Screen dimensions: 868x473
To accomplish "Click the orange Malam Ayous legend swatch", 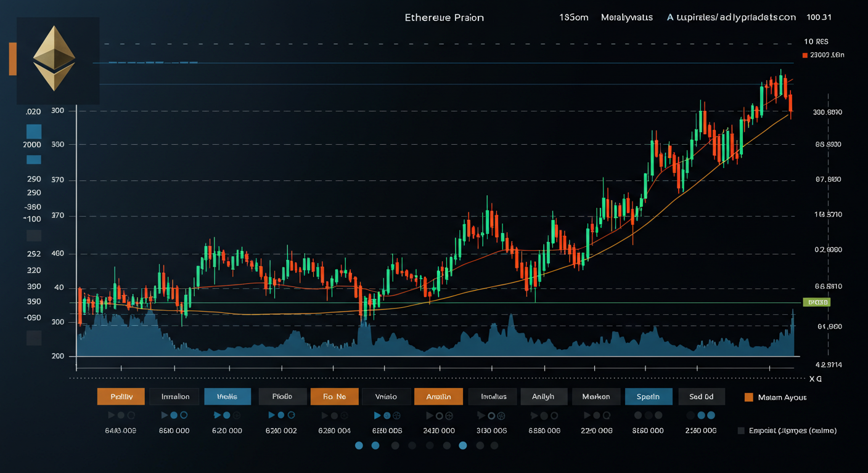I will [749, 397].
